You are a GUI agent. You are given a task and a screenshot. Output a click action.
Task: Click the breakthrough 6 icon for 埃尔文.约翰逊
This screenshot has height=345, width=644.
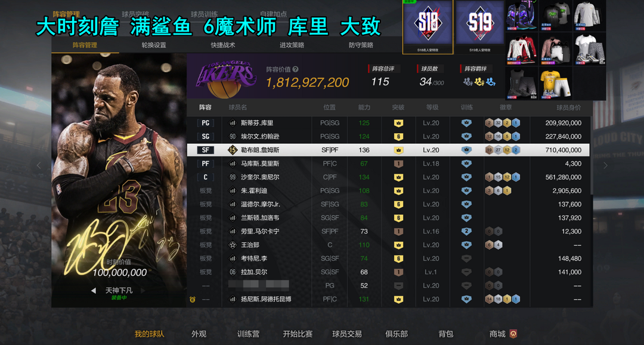click(398, 137)
